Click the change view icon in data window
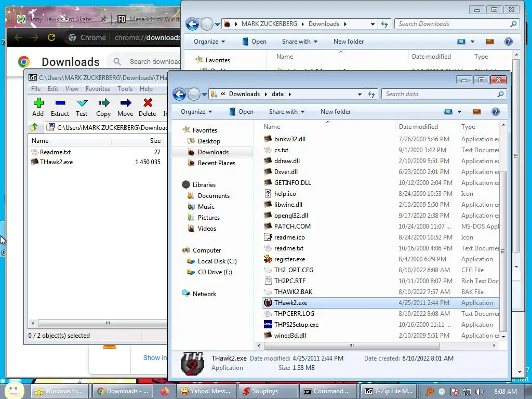Viewport: 532px width, 399px height. coord(448,112)
